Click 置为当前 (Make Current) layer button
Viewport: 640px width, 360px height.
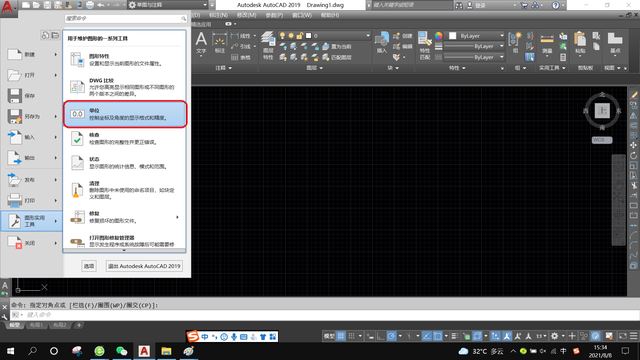(337, 47)
